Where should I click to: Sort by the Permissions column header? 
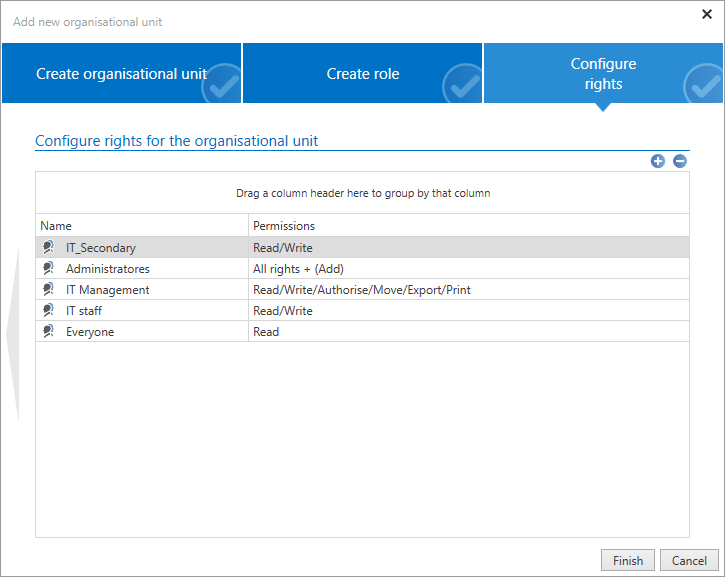(x=469, y=226)
